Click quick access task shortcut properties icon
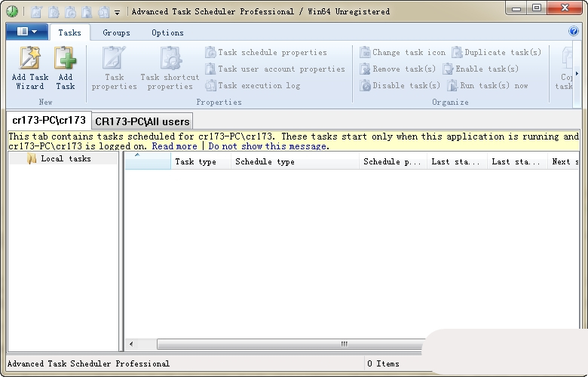The image size is (588, 377). point(54,11)
